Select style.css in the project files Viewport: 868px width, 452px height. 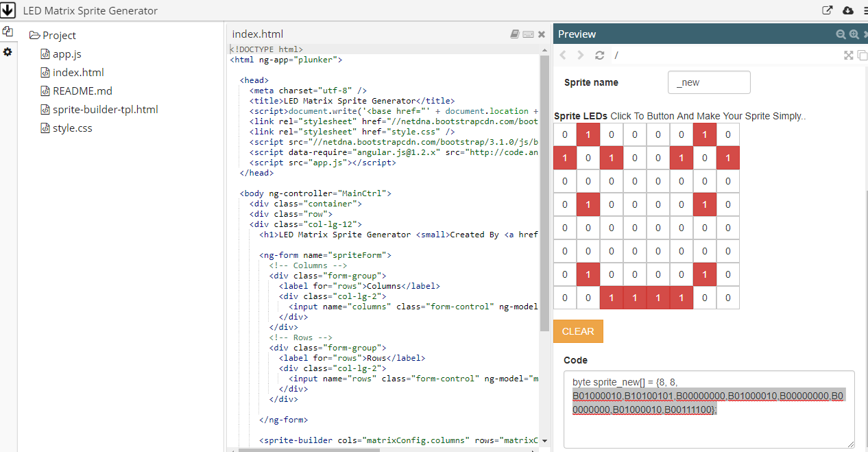(x=72, y=128)
